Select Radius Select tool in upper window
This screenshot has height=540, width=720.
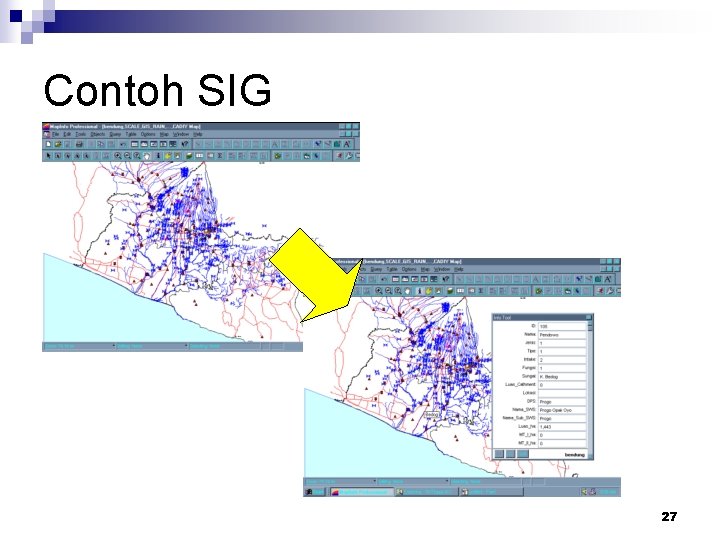pos(68,156)
